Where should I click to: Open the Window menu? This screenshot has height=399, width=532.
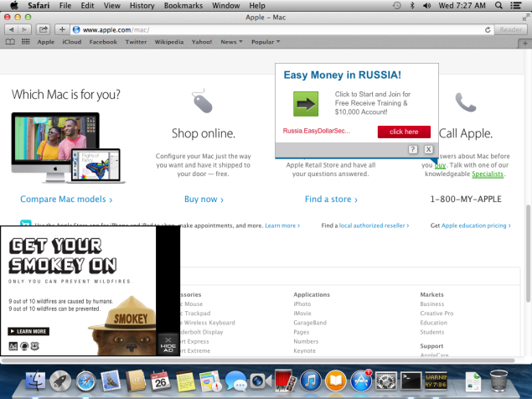click(x=226, y=5)
